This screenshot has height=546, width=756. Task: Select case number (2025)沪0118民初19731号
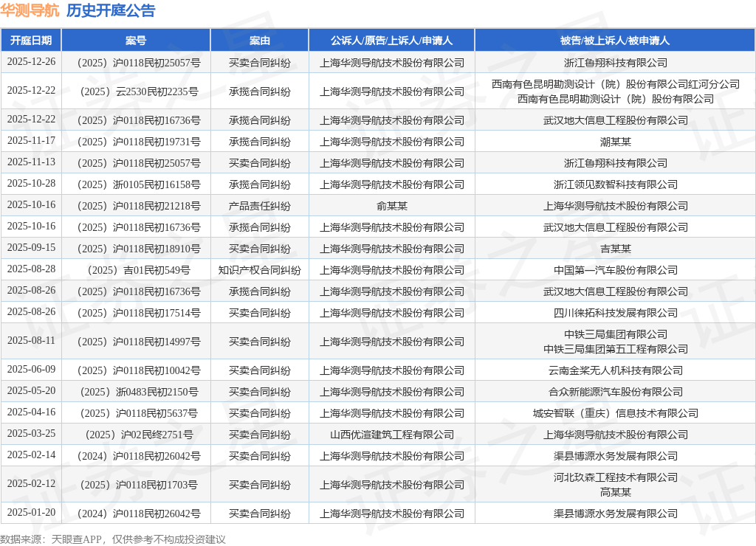139,142
